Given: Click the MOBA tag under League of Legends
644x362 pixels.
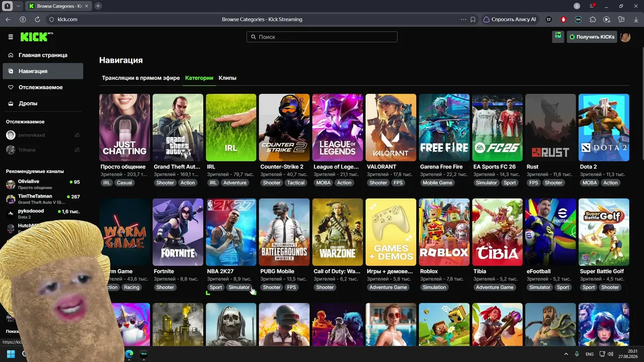Looking at the screenshot, I should pyautogui.click(x=324, y=183).
